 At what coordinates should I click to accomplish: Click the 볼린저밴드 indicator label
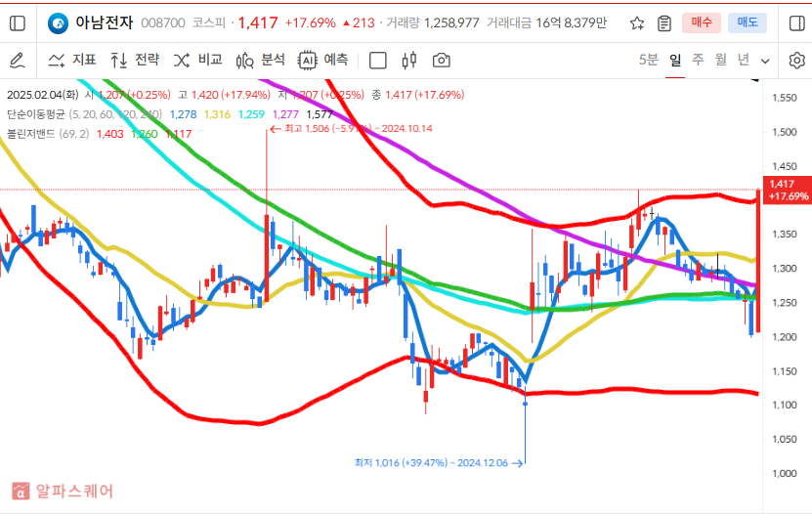(x=31, y=134)
